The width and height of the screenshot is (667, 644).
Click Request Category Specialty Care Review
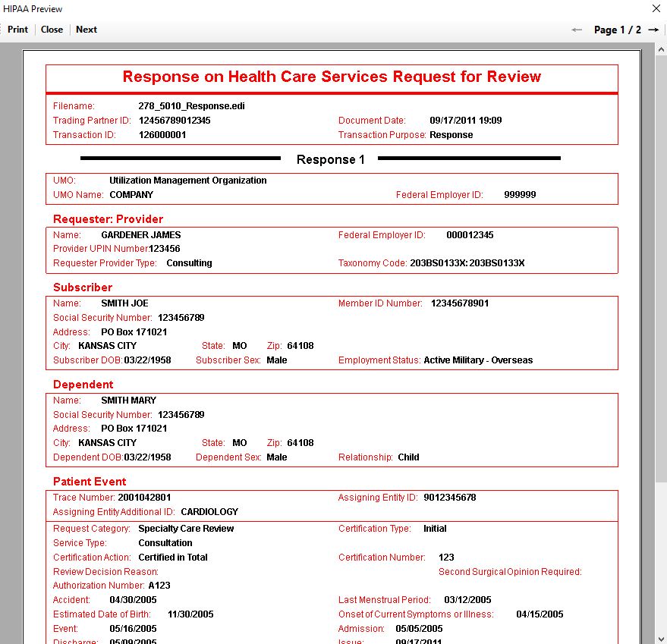tap(186, 528)
